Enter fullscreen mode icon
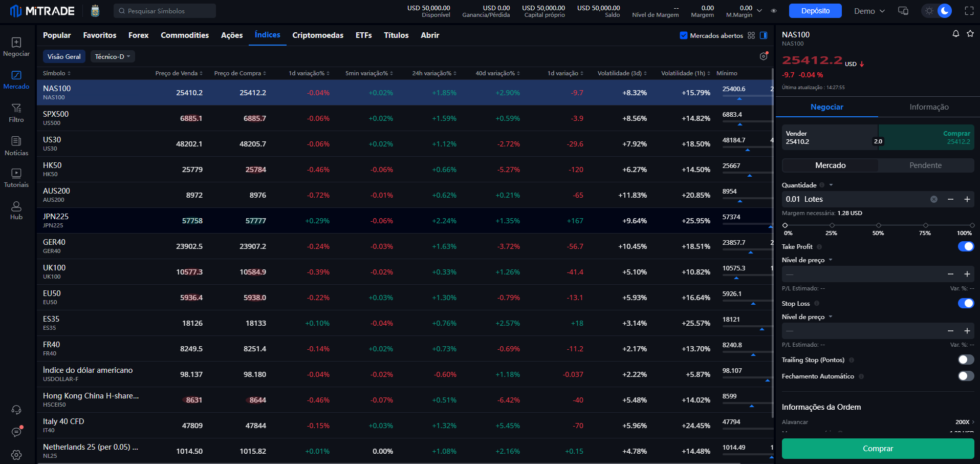980x464 pixels. (969, 11)
